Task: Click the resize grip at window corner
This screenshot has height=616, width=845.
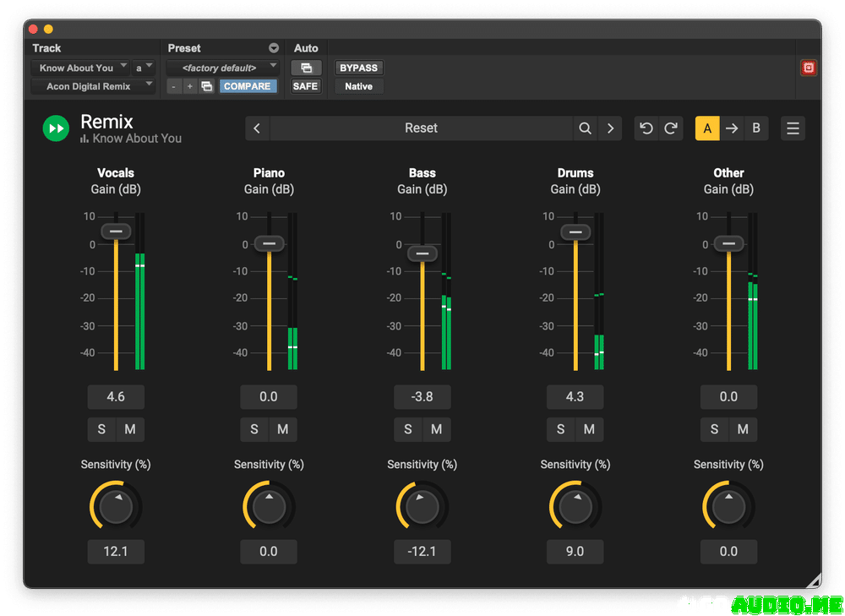Action: pos(813,581)
